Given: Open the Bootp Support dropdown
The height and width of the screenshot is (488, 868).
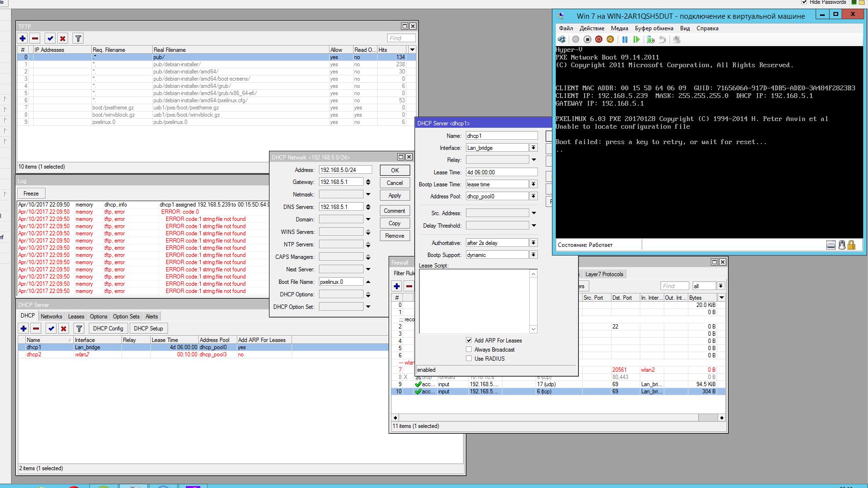Looking at the screenshot, I should point(534,255).
